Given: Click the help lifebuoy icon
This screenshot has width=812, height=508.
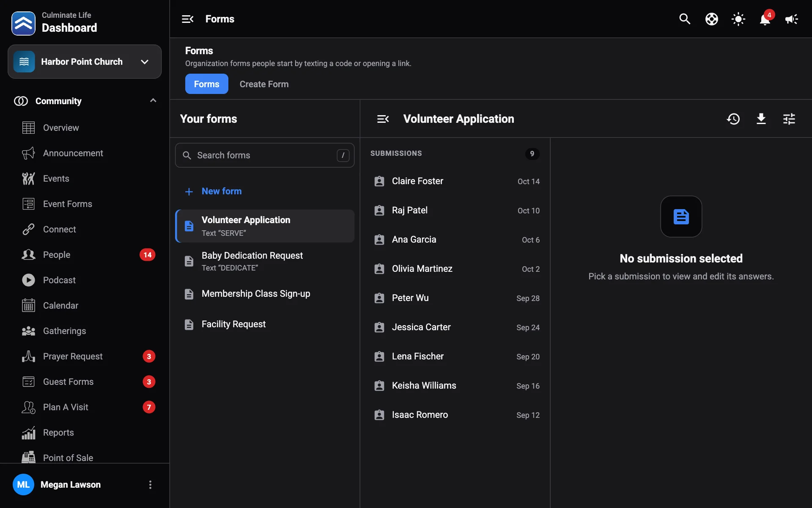Looking at the screenshot, I should coord(712,19).
